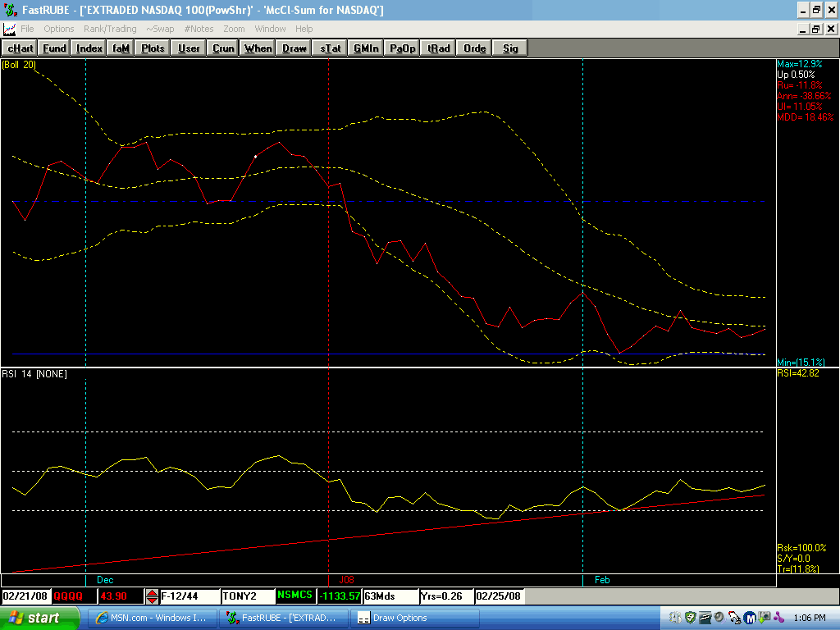This screenshot has width=840, height=630.
Task: Click the 02/25/08 end date field
Action: pos(498,596)
